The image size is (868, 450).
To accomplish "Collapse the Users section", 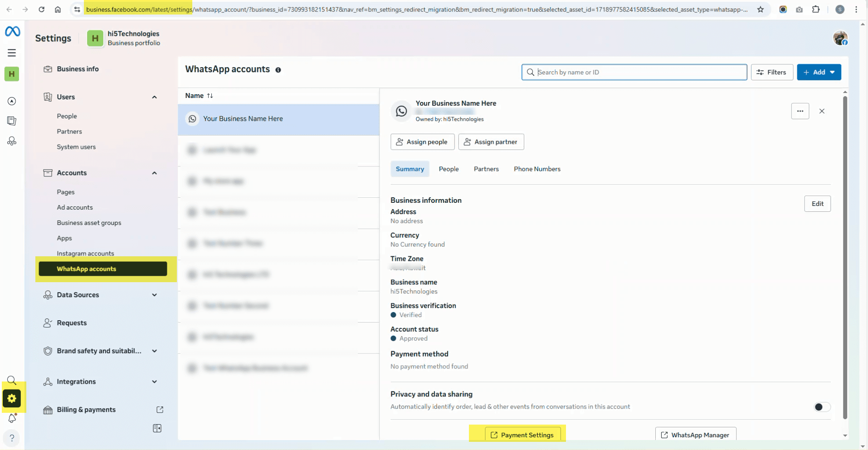I will click(x=154, y=97).
